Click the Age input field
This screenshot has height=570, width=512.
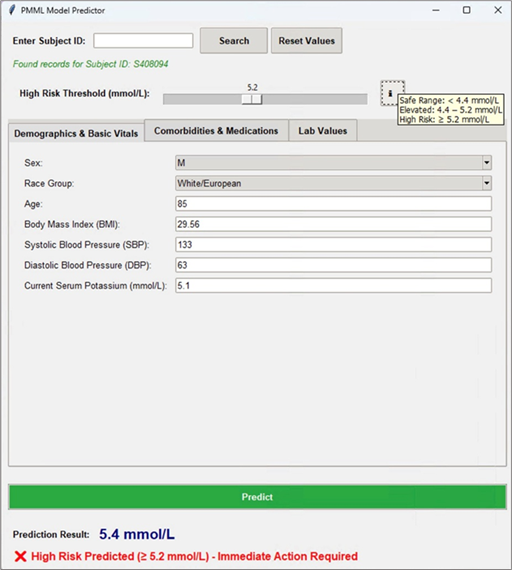pyautogui.click(x=333, y=204)
